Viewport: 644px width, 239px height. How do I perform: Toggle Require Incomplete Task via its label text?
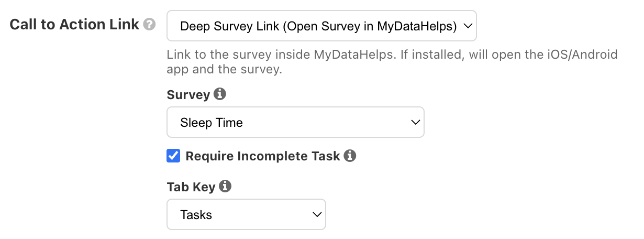pos(263,156)
